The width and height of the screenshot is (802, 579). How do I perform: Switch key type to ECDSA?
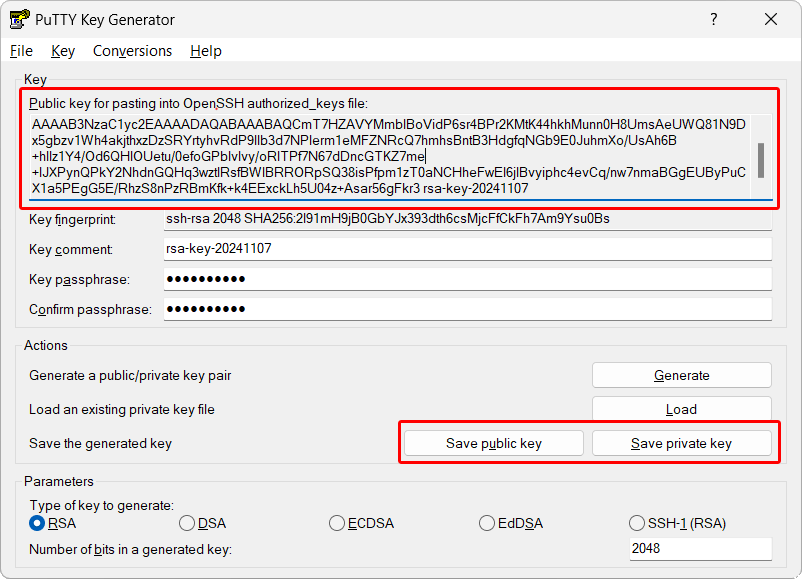pos(337,523)
